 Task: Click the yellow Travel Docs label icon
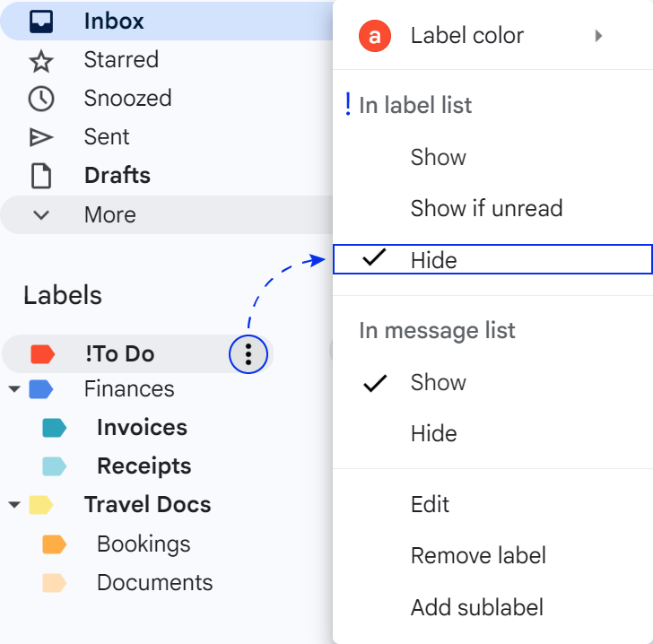[41, 505]
